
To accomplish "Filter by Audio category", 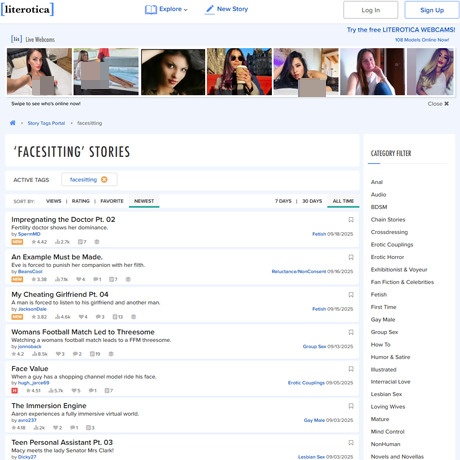I will click(x=378, y=194).
